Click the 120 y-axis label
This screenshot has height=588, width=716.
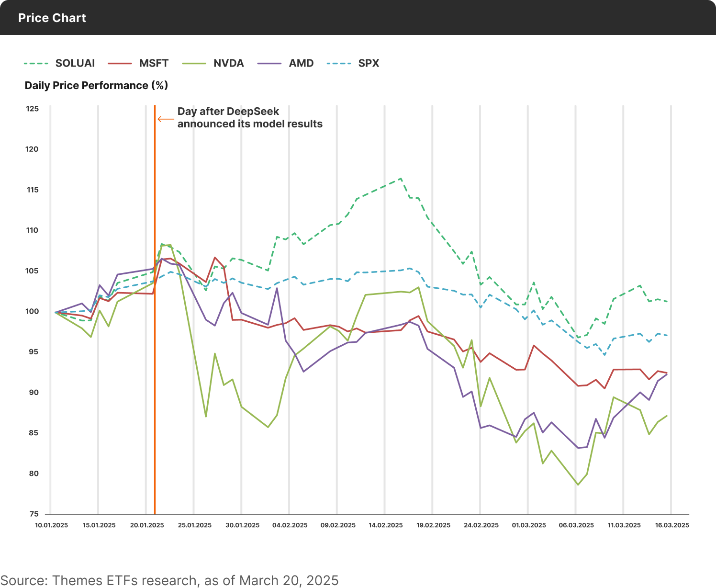(x=32, y=149)
